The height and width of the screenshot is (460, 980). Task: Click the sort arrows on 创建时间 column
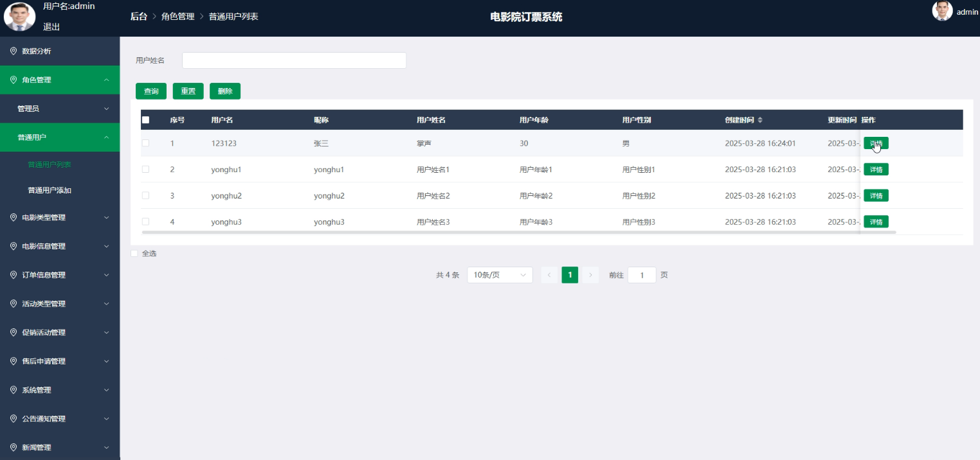tap(760, 120)
